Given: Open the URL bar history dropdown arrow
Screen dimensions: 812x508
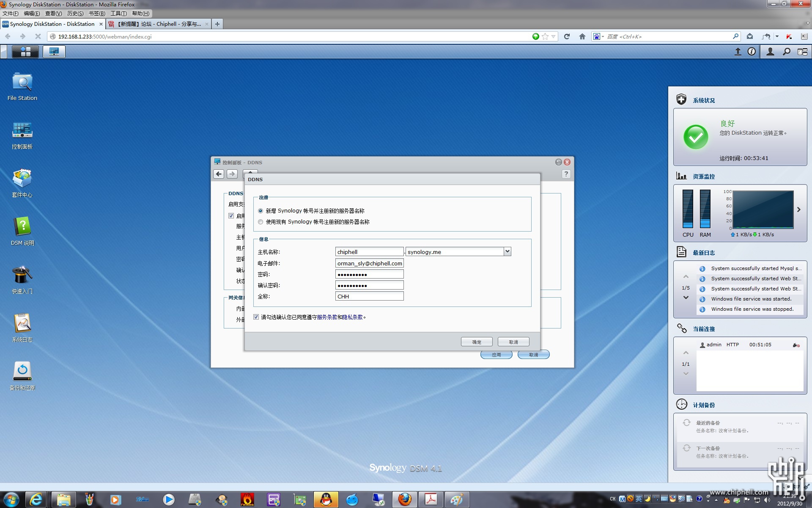Looking at the screenshot, I should pyautogui.click(x=554, y=36).
